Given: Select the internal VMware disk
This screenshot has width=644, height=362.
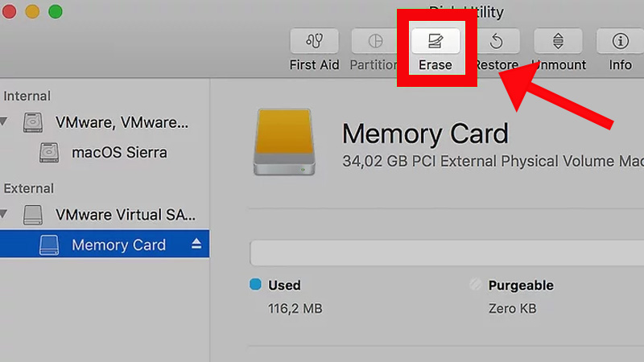Looking at the screenshot, I should [x=122, y=122].
